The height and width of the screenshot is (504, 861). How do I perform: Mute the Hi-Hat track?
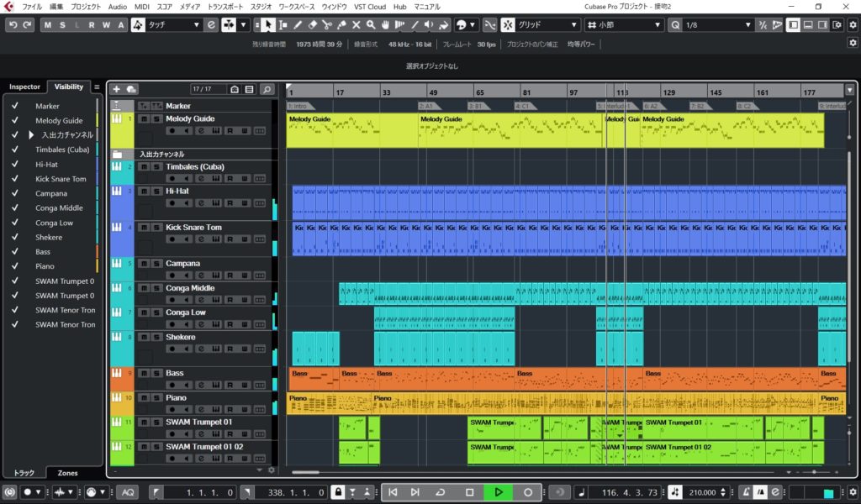coord(144,192)
